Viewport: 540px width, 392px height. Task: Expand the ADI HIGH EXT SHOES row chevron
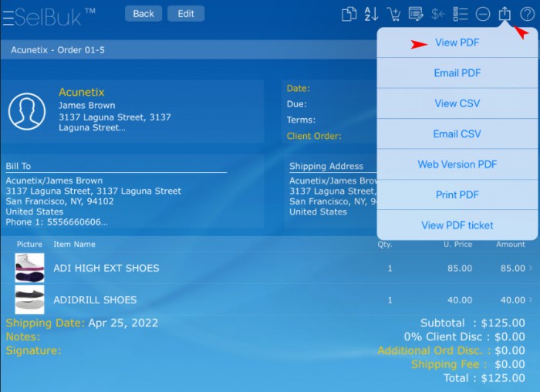tap(530, 269)
